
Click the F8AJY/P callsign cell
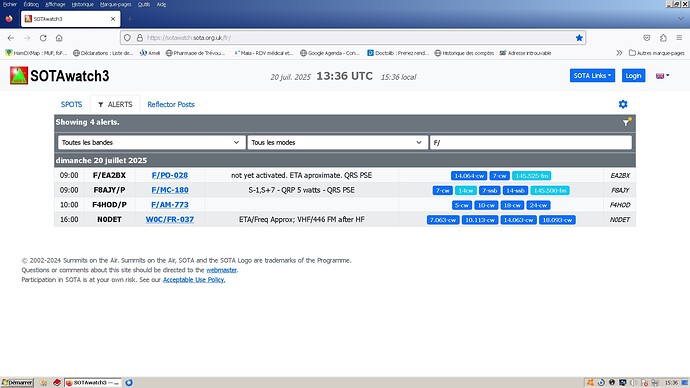coord(109,190)
